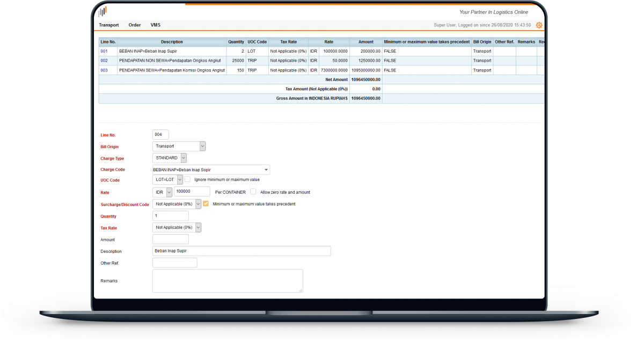Open line 003 PENDAPATAN SEWA record

coord(104,70)
